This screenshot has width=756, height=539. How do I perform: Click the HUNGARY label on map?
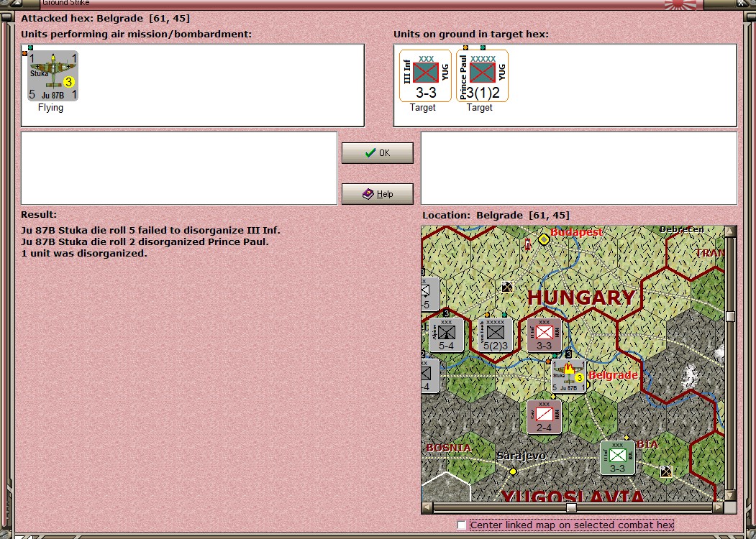(581, 298)
